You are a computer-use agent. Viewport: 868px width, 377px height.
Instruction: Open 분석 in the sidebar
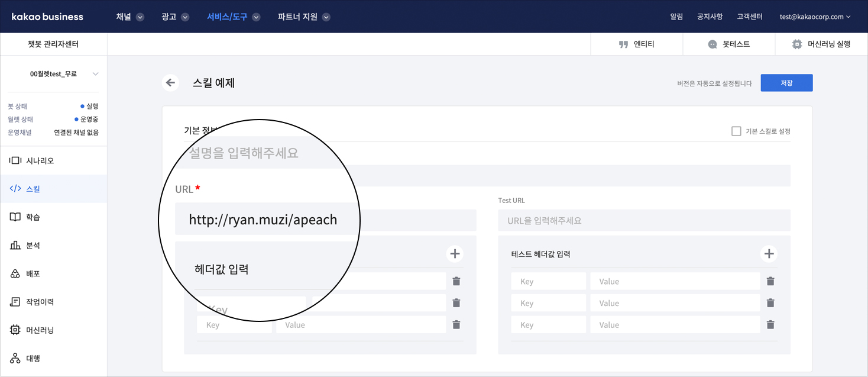[33, 246]
